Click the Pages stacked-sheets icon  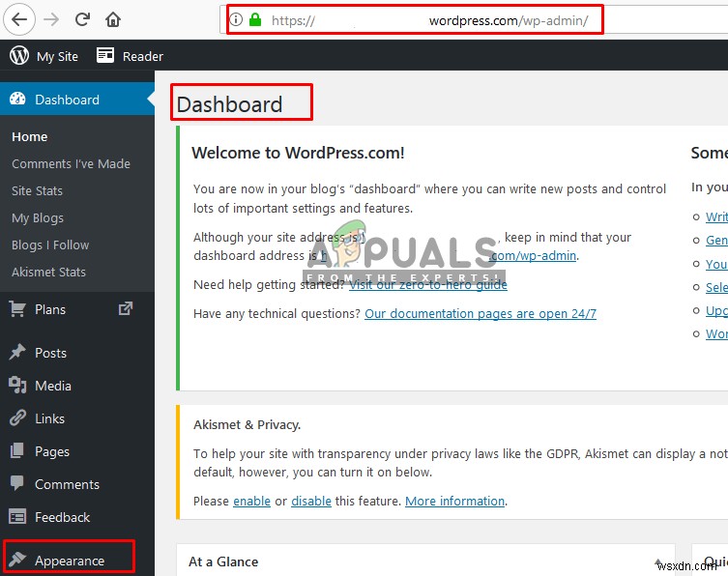click(17, 450)
